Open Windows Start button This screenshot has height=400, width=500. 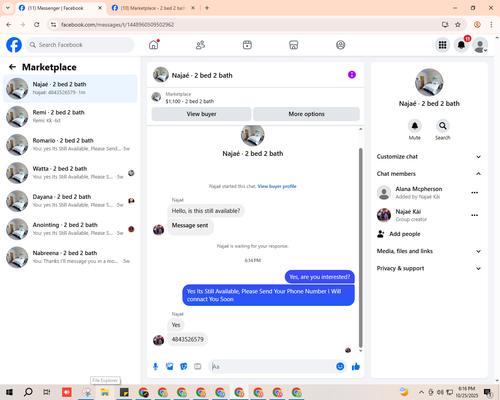pyautogui.click(x=9, y=392)
